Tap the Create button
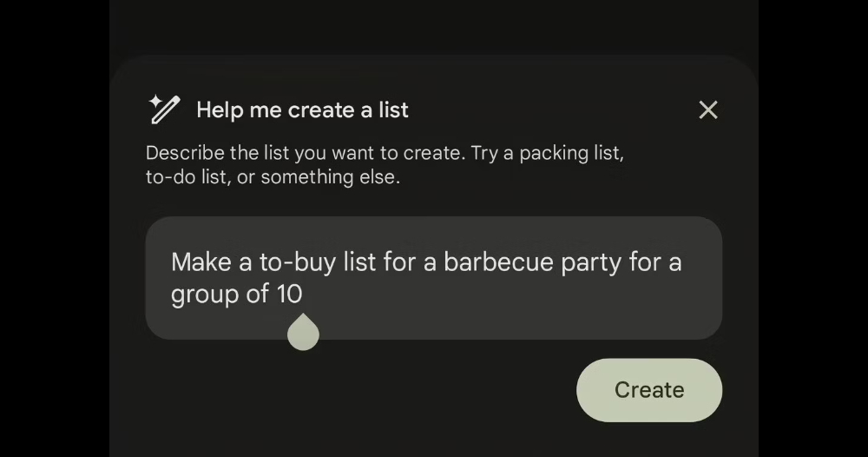 (648, 390)
